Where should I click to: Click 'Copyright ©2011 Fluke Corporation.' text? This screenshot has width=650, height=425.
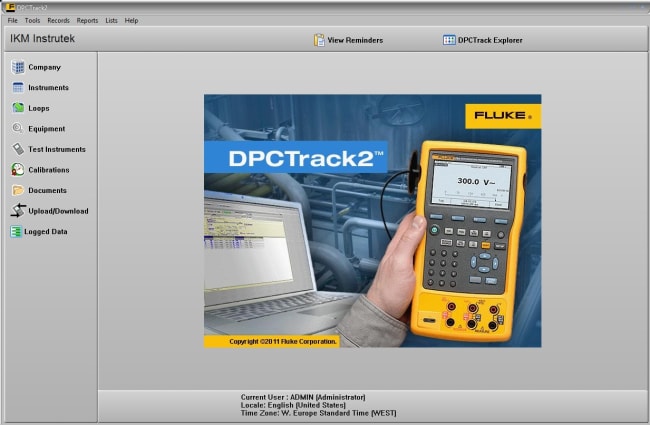coord(283,342)
